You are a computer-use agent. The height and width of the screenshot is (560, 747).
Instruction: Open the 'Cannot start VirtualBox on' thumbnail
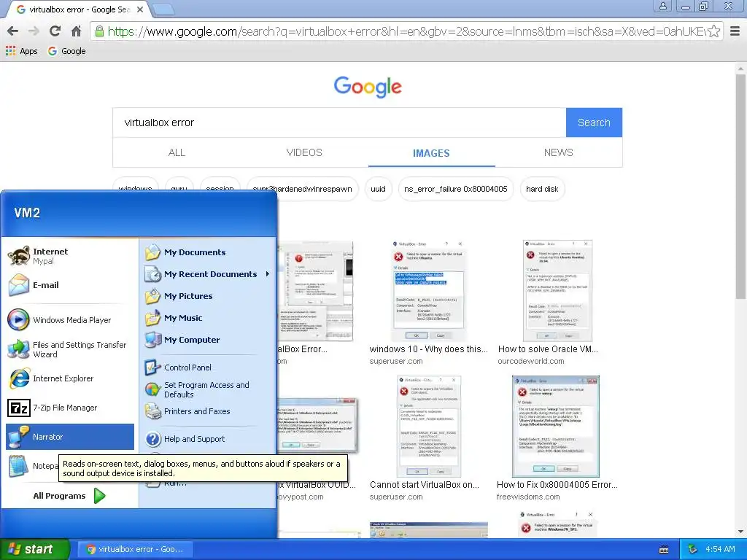[429, 427]
